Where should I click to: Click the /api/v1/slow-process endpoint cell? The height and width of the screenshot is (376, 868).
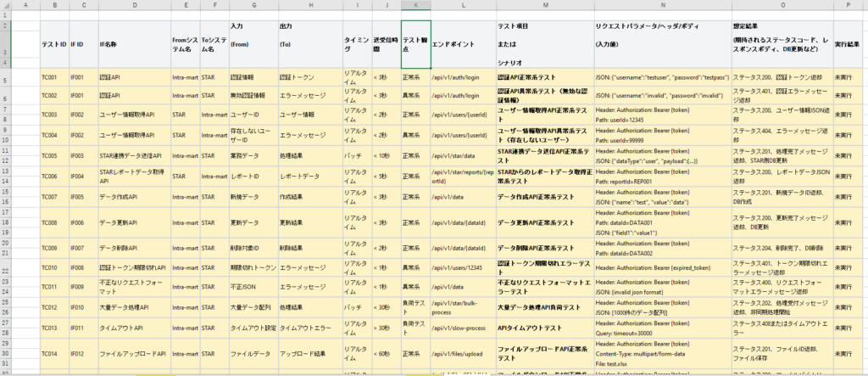coord(464,328)
